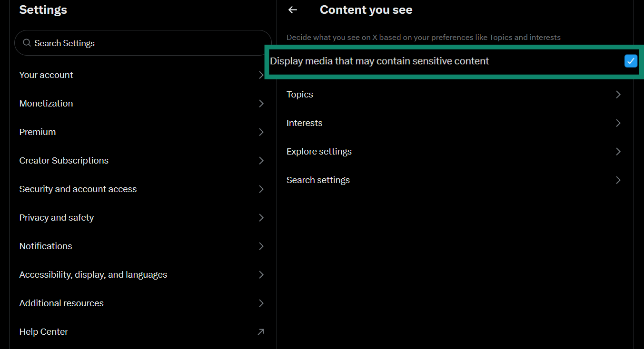The width and height of the screenshot is (644, 349).
Task: Click the chevron beside Privacy and safety
Action: (x=261, y=217)
